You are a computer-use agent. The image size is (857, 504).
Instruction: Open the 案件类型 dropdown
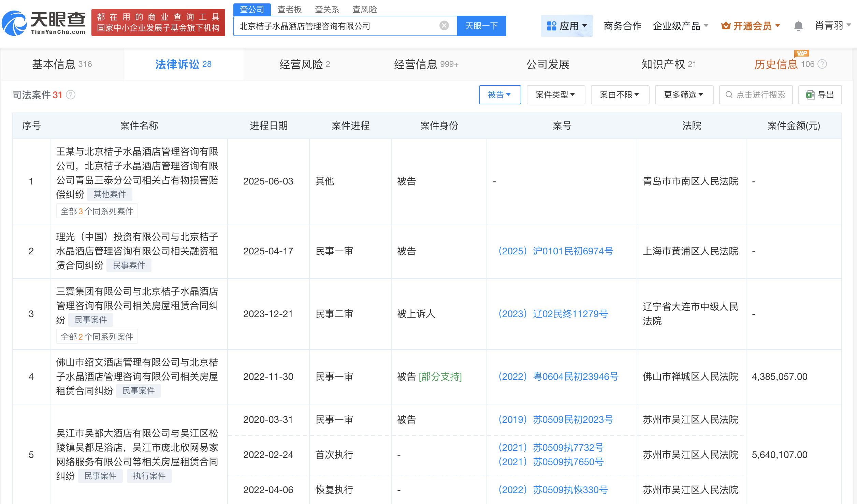[555, 95]
